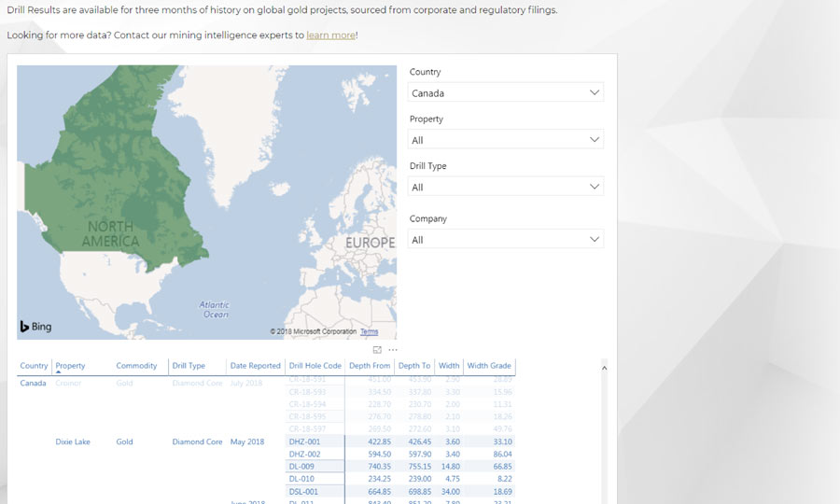Screen dimensions: 840x504
Task: Open the map Terms link
Action: [369, 331]
